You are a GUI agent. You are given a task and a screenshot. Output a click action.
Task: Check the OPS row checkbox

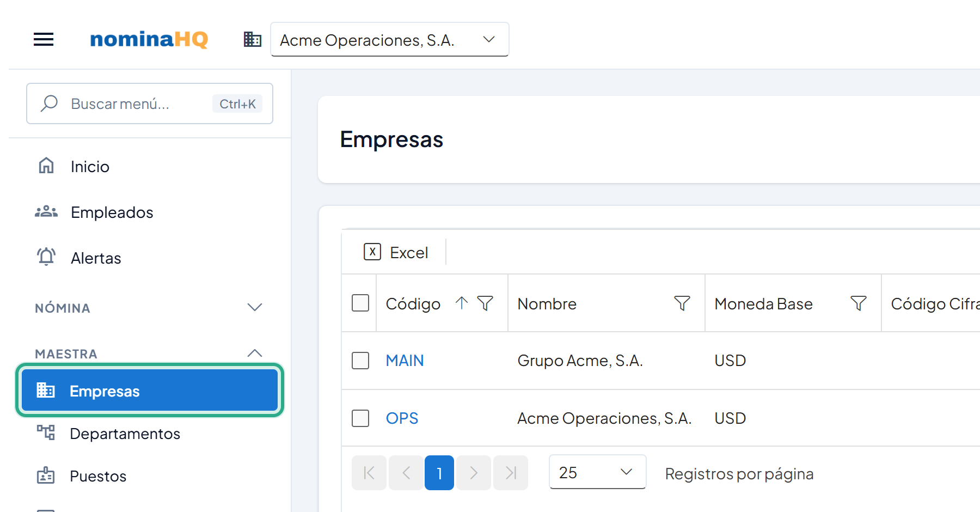[360, 418]
